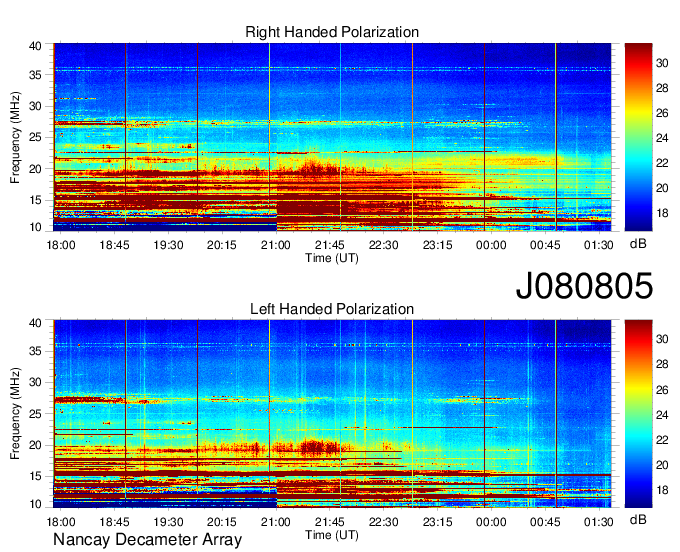
Task: Click 'Time (UT)' label under Left Handed plot
Action: click(x=332, y=535)
